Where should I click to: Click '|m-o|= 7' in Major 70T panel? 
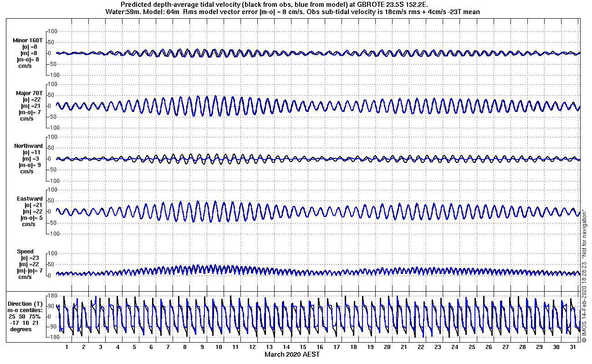(31, 112)
